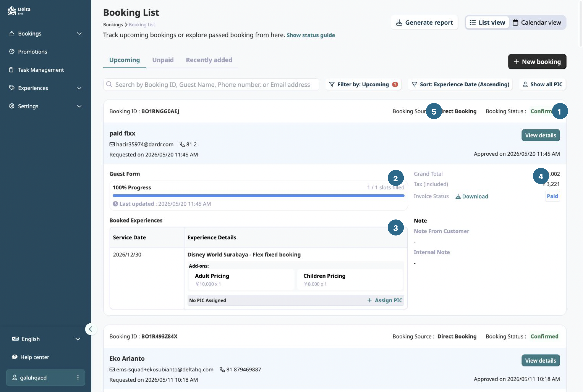
Task: Click Show all PIC button
Action: [543, 85]
